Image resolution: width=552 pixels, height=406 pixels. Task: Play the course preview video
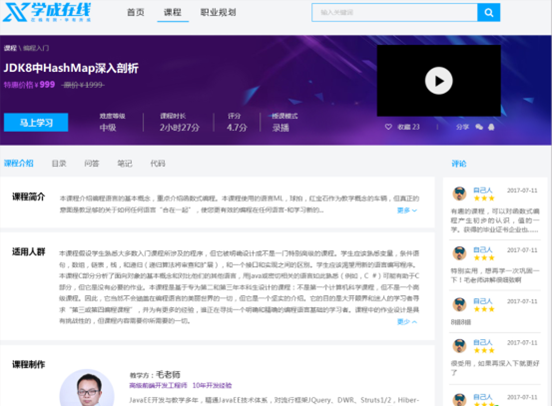coord(439,81)
